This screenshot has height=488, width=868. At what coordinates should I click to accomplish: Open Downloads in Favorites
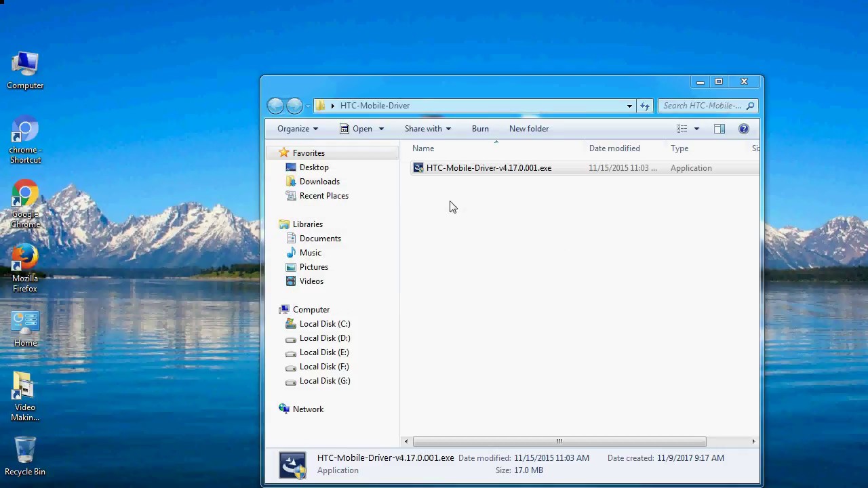tap(319, 182)
